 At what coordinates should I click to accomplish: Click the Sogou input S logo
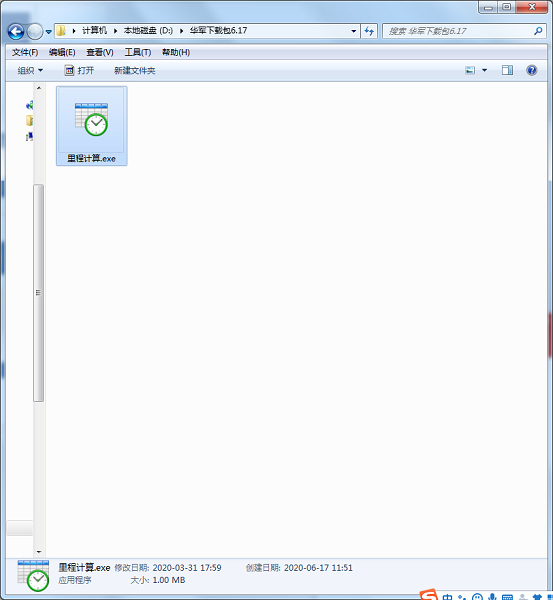(429, 595)
